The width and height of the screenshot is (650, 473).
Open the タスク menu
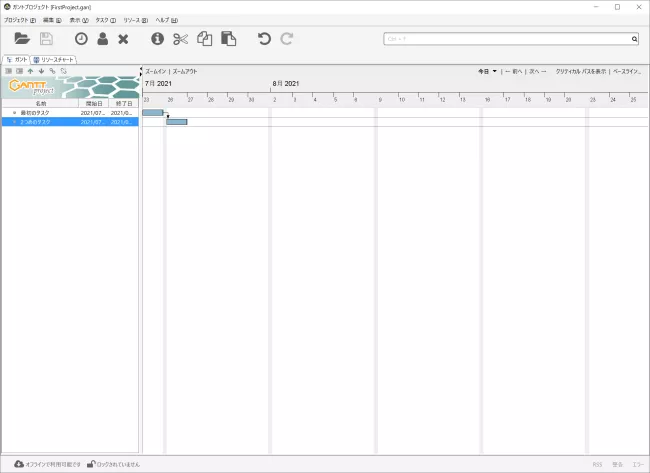click(106, 20)
